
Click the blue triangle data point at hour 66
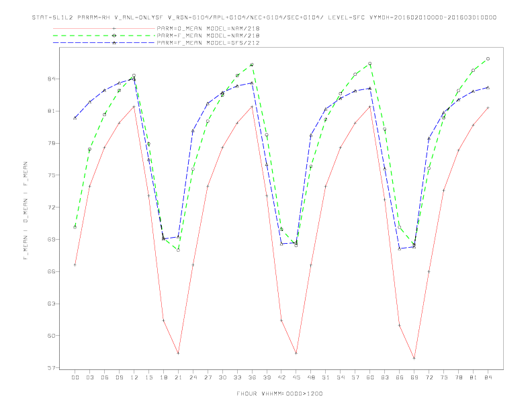coord(400,249)
